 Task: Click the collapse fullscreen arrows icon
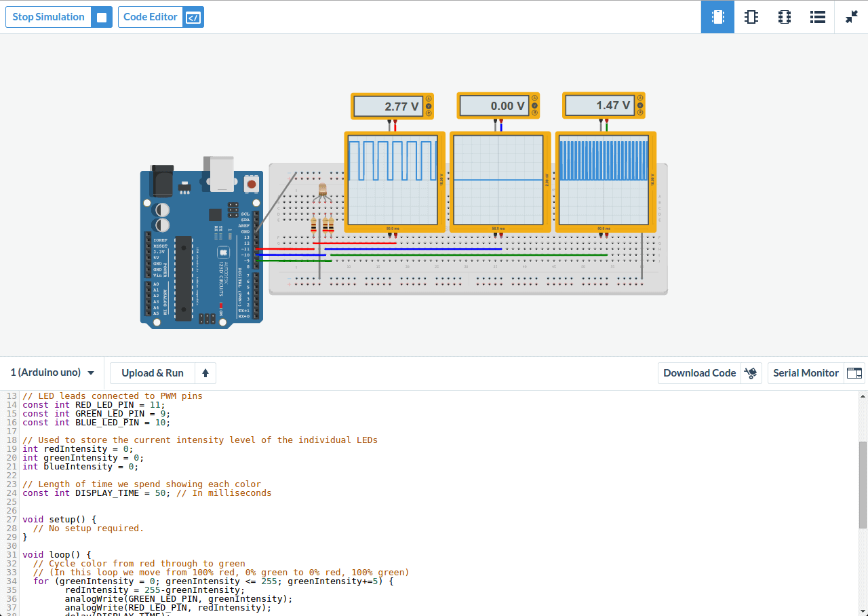(x=852, y=17)
